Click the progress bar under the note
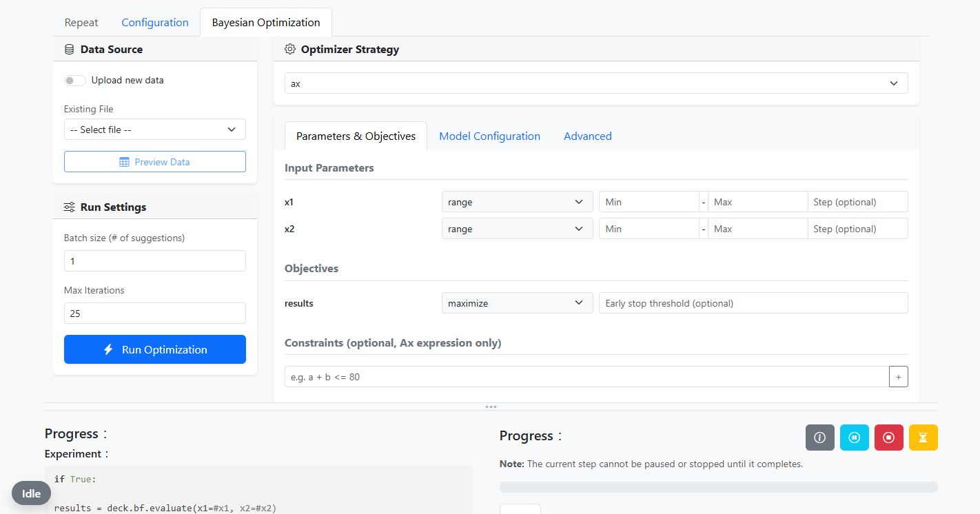The height and width of the screenshot is (514, 980). [x=719, y=487]
